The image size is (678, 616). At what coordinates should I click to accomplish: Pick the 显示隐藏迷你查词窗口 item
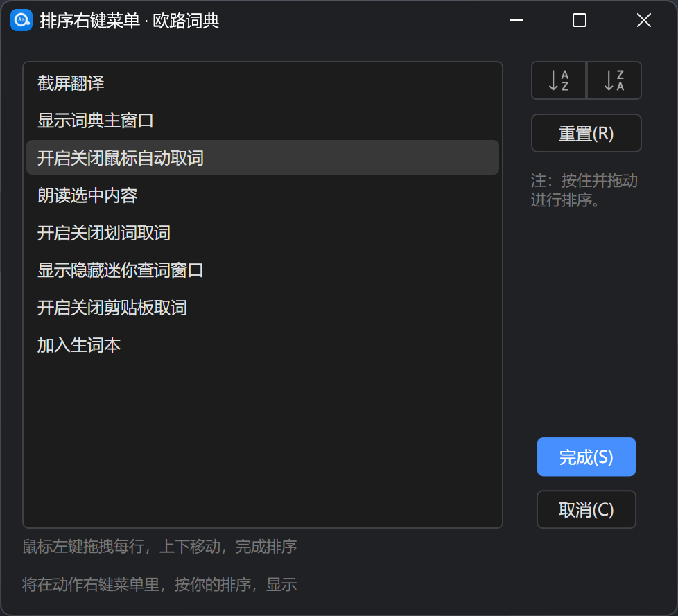263,270
